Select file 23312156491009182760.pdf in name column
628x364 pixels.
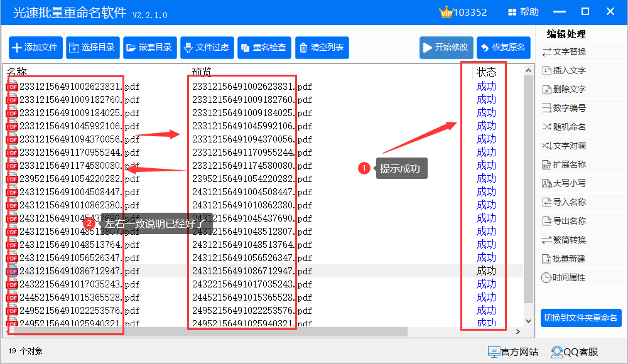(x=79, y=100)
